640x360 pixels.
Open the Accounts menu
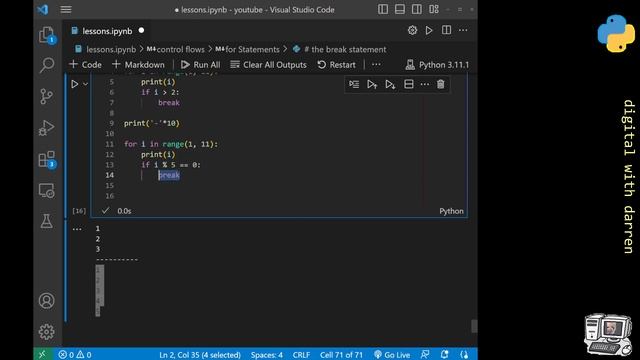pos(47,301)
